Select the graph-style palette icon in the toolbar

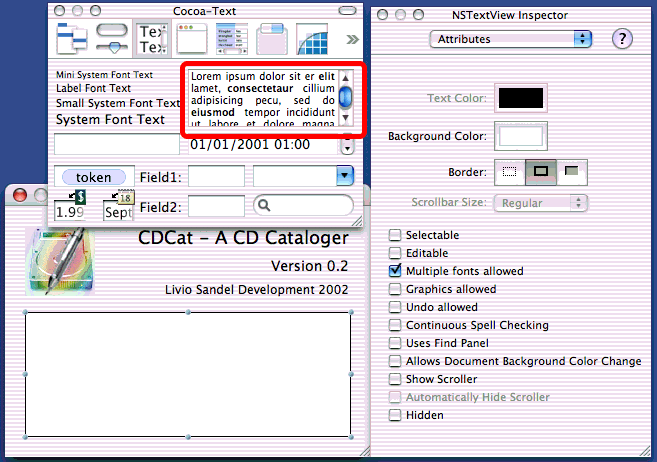[314, 38]
